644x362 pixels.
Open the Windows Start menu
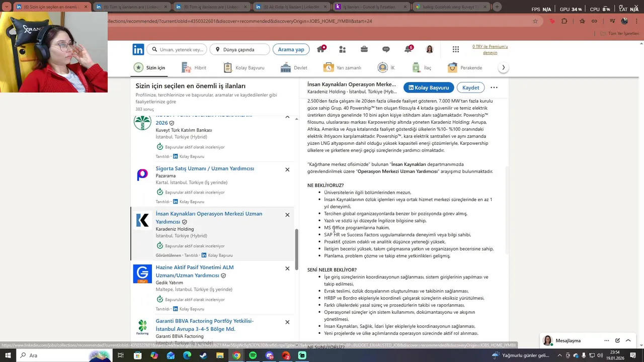click(8, 355)
